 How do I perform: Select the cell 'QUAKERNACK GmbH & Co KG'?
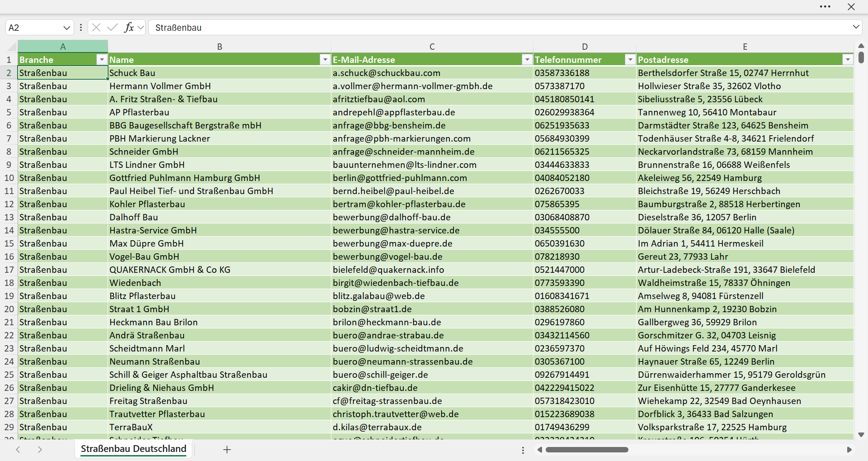[220, 270]
